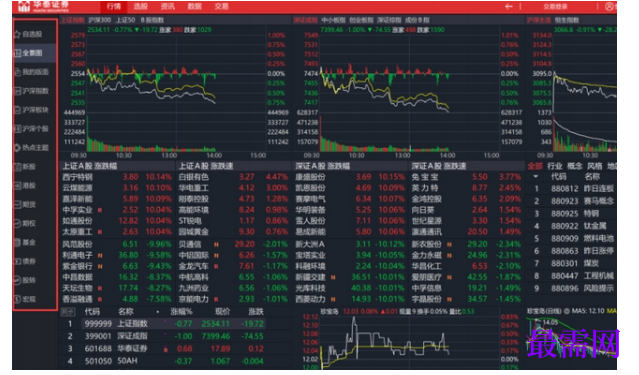Switch to 数据 main tab
Screen dimensions: 639x375
[195, 7]
